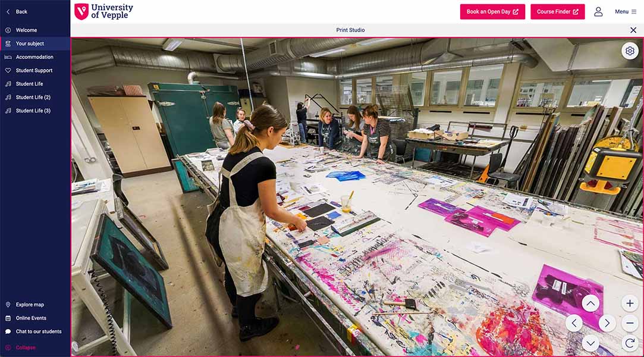Pan the panorama right
Image resolution: width=644 pixels, height=357 pixels.
pyautogui.click(x=607, y=323)
